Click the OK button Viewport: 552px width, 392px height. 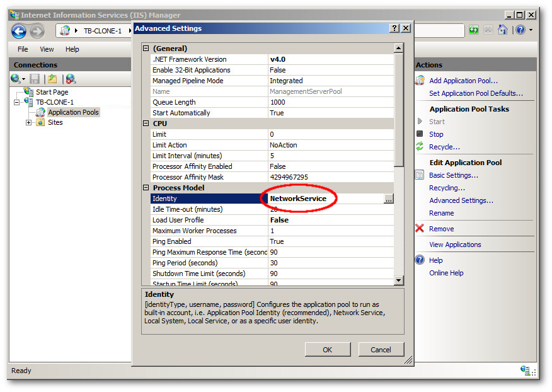pos(328,349)
